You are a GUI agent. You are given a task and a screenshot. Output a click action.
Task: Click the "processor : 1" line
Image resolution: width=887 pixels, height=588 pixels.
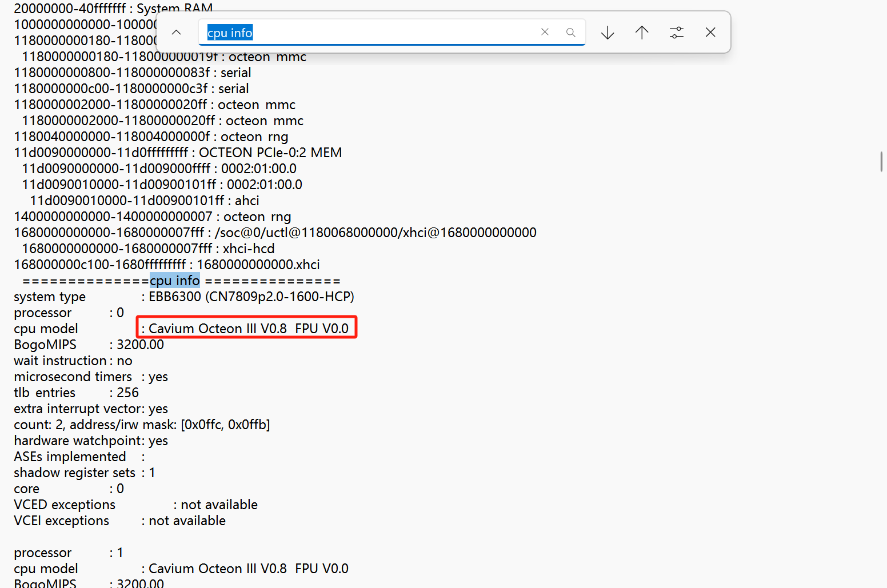(x=69, y=553)
